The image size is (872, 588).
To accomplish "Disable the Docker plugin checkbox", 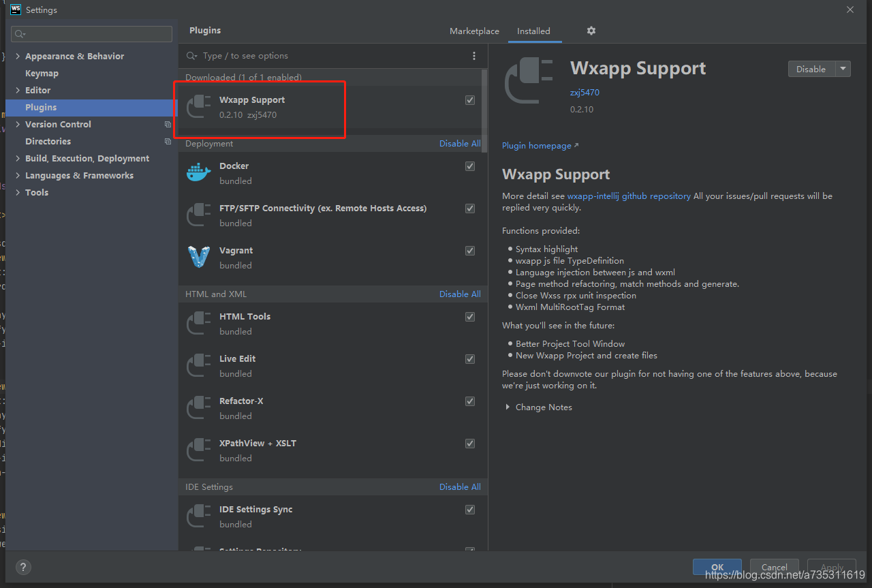I will point(470,166).
